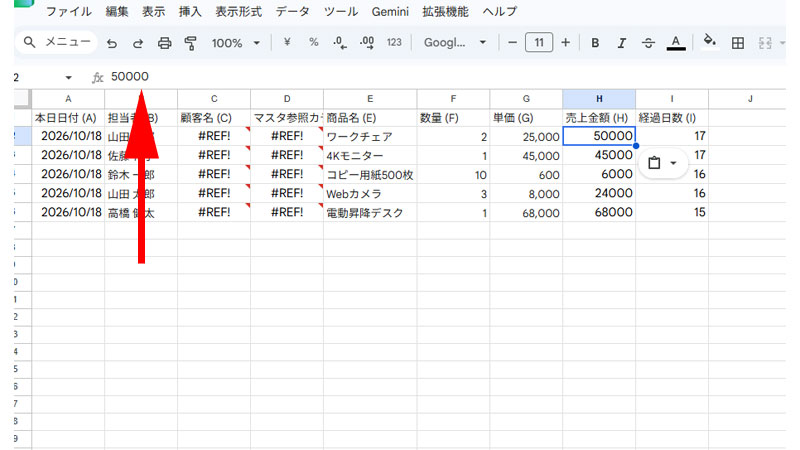Select column H header
This screenshot has width=800, height=450.
[x=599, y=99]
